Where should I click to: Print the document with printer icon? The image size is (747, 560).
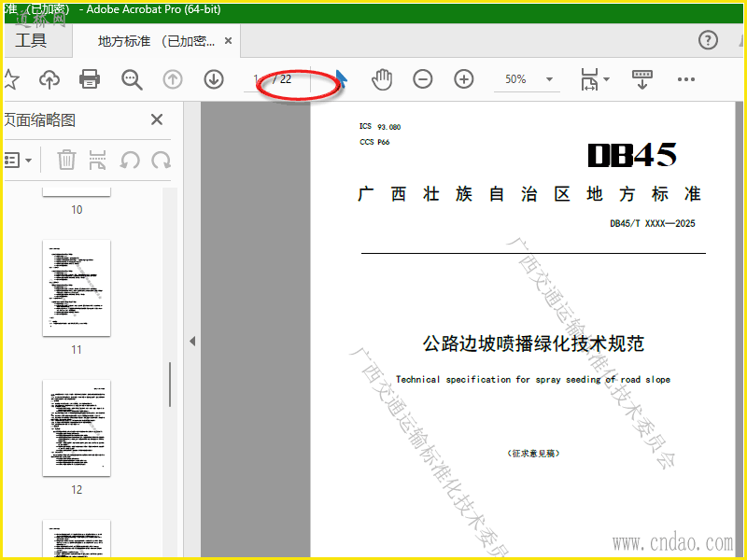[x=90, y=79]
